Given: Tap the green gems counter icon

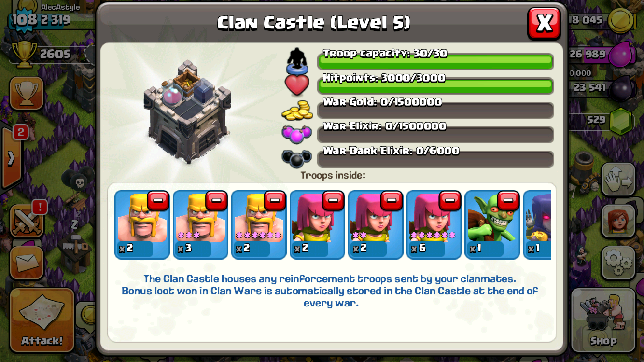Looking at the screenshot, I should click(620, 121).
